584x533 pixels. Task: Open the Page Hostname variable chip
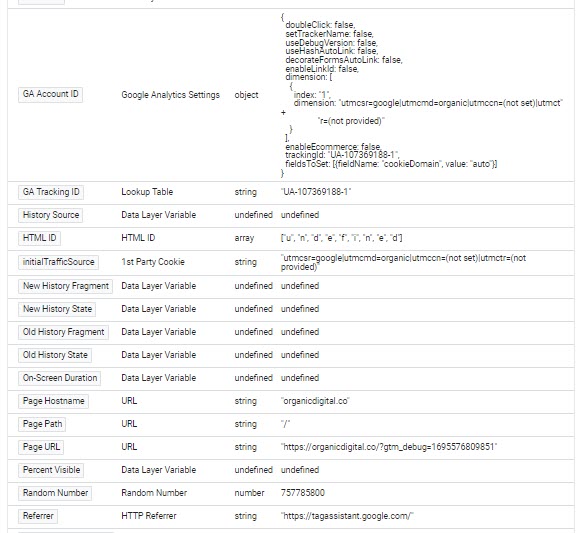53,401
